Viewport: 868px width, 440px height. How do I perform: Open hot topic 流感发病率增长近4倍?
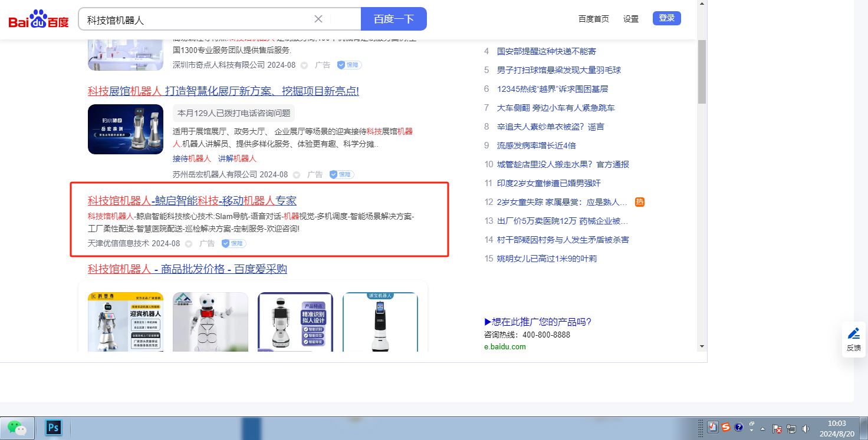(x=537, y=145)
